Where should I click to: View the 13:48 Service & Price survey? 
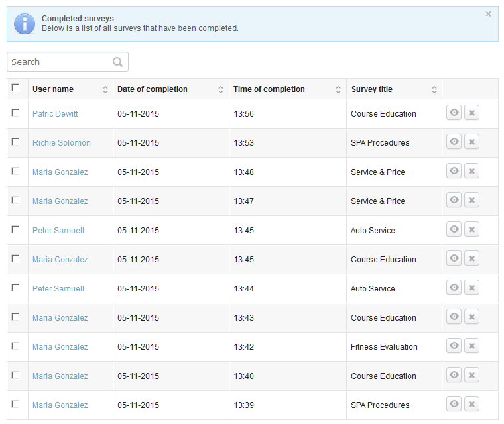click(x=454, y=170)
